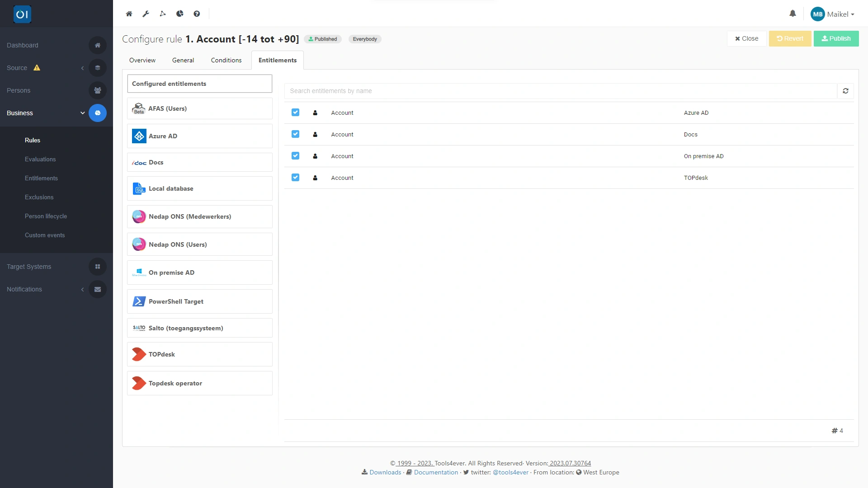Open the Downloads link
Viewport: 868px width, 488px height.
pos(385,472)
